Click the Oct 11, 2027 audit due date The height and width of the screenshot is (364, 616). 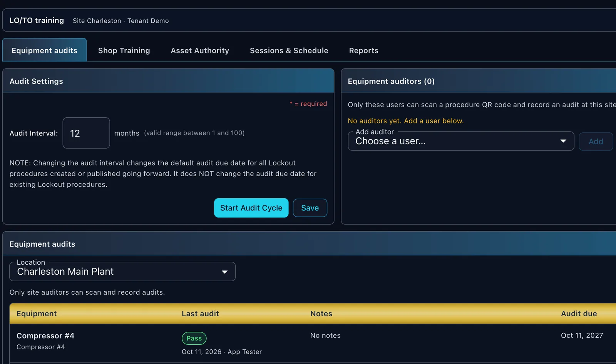coord(582,336)
